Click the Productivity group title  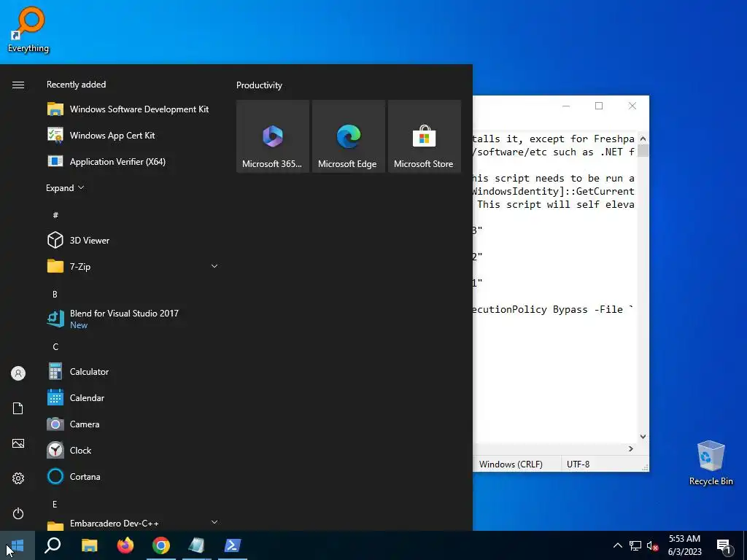(259, 85)
